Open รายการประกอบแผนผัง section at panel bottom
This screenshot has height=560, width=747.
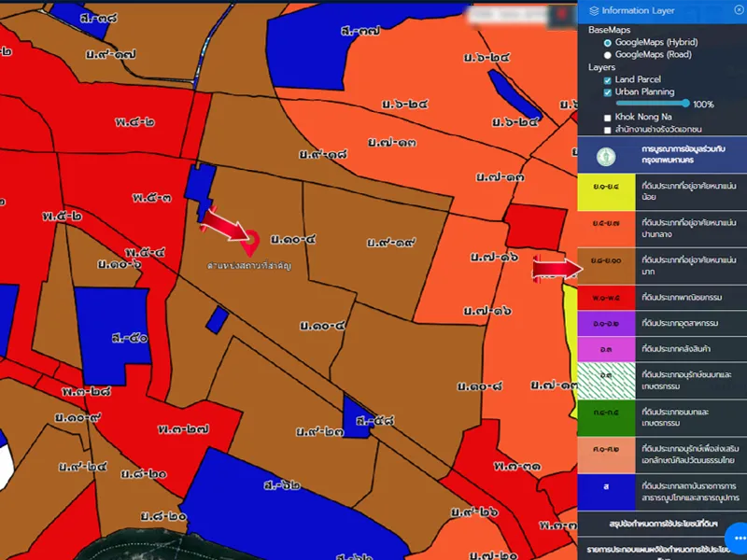[654, 546]
